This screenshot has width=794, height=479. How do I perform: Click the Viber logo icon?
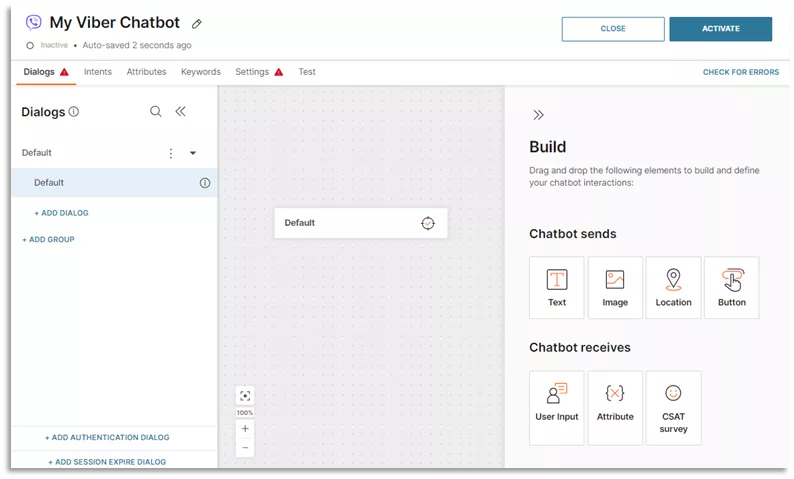[33, 22]
